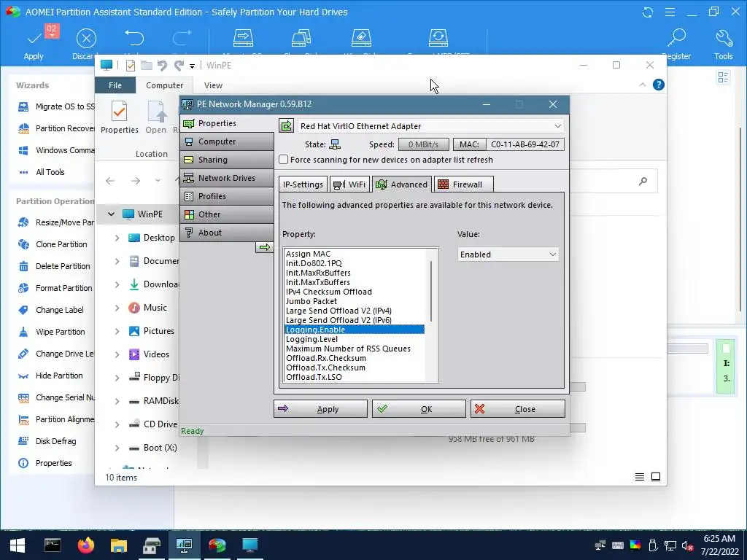
Task: Click the Discard icon in AOMEI toolbar
Action: click(x=86, y=39)
